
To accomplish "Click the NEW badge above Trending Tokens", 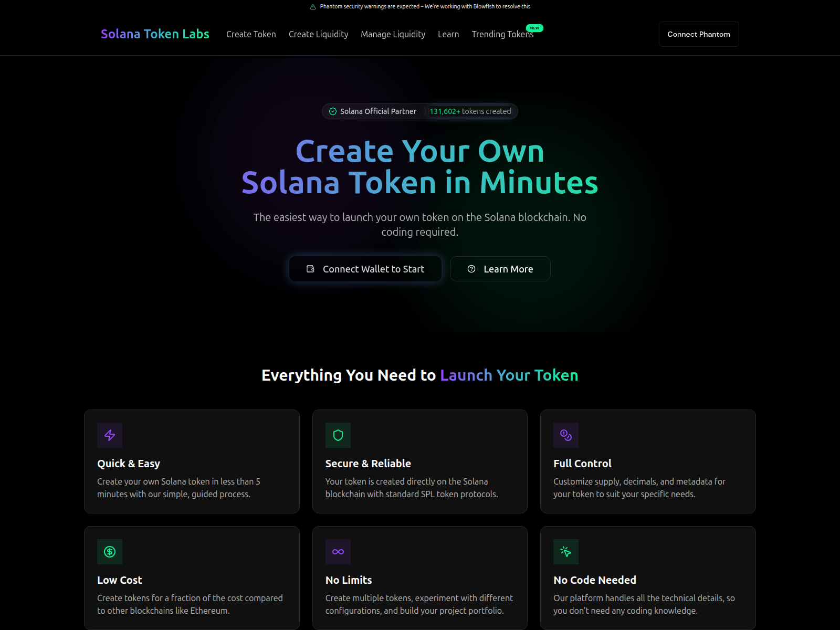I will pyautogui.click(x=534, y=28).
